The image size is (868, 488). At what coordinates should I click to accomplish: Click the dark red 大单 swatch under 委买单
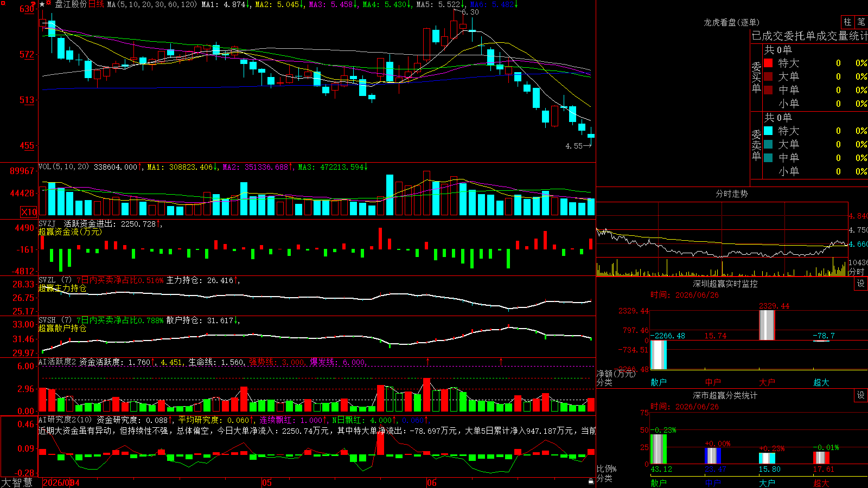[x=768, y=76]
